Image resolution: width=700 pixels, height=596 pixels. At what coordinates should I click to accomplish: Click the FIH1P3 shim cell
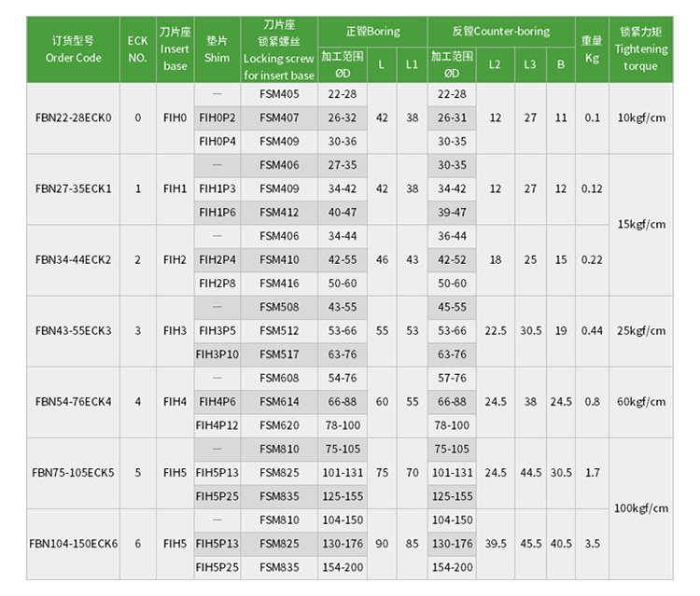point(217,189)
